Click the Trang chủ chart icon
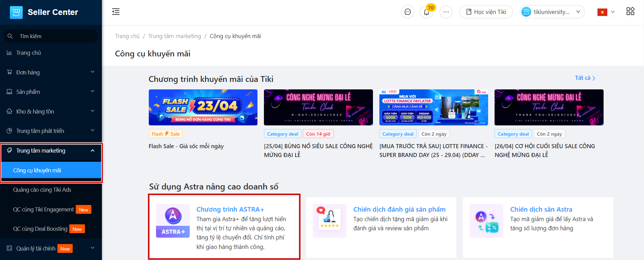This screenshot has width=644, height=260. [9, 53]
